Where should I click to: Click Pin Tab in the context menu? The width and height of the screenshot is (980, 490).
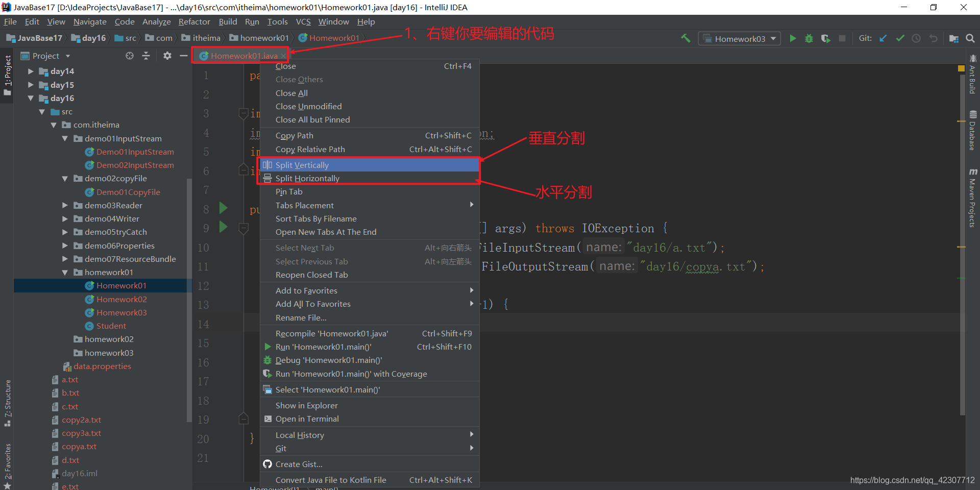pos(370,192)
